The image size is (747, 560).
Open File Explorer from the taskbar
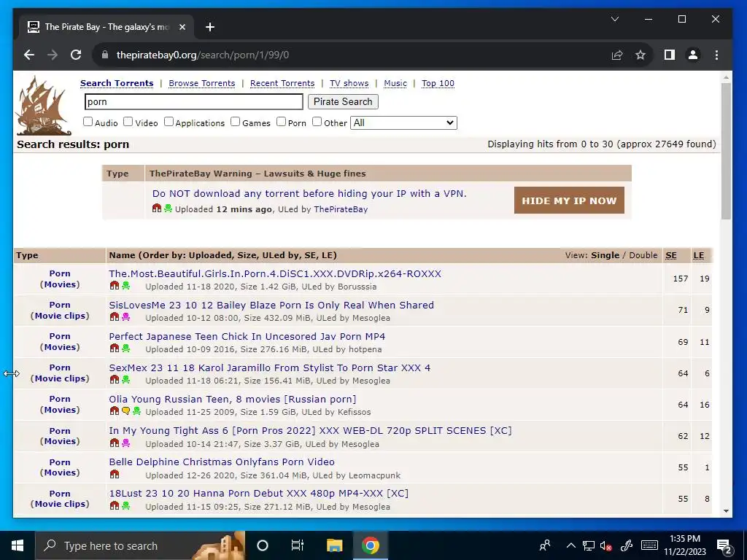tap(334, 545)
